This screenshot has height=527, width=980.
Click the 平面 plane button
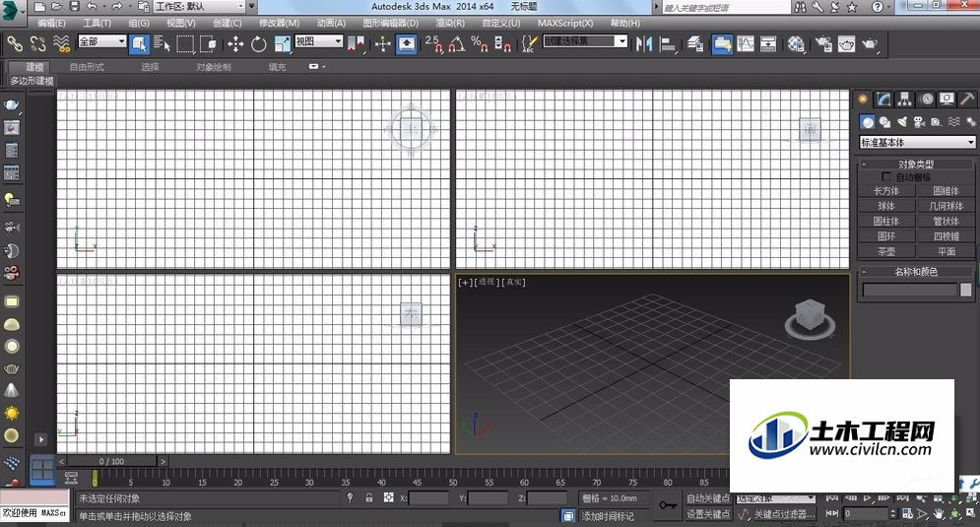pos(947,251)
